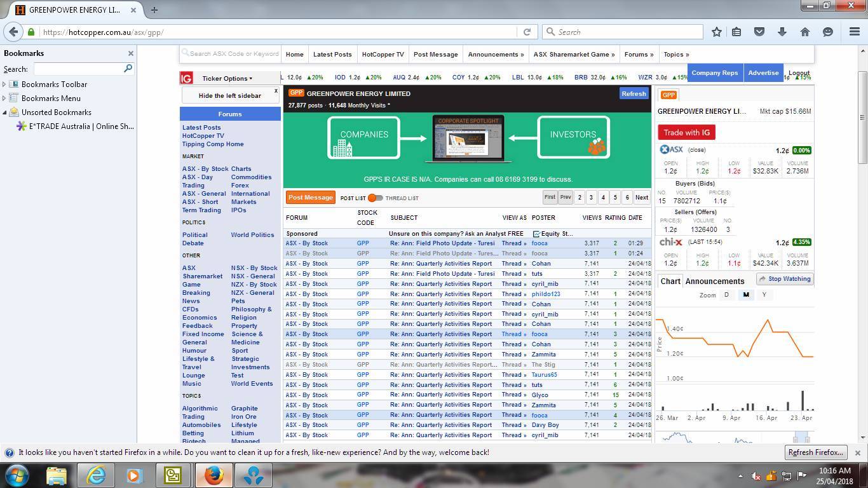The image size is (868, 488).
Task: Select the D chart zoom option
Action: 726,295
